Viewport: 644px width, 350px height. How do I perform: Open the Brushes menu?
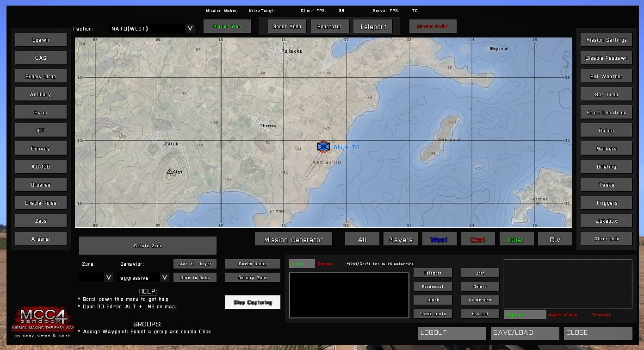41,185
